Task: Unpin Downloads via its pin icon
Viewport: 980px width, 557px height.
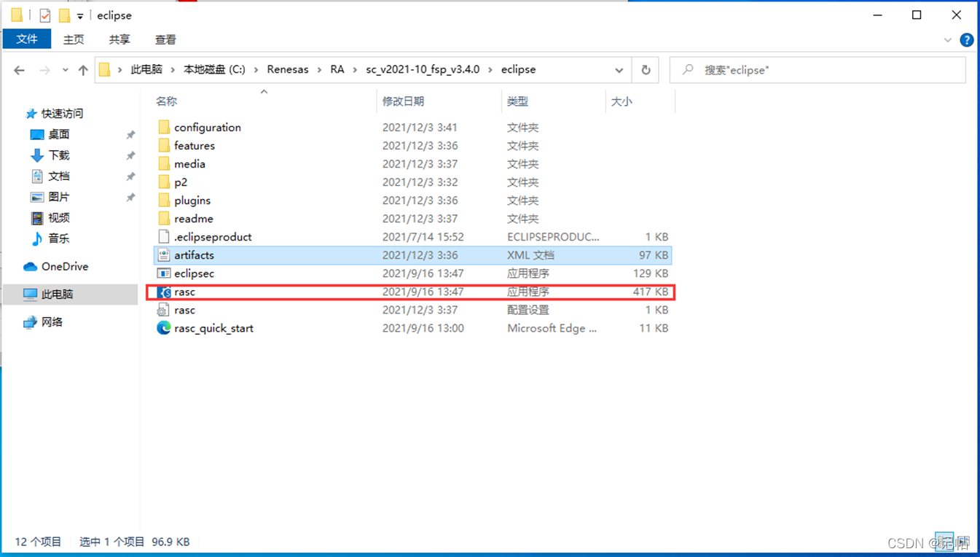Action: (x=130, y=155)
